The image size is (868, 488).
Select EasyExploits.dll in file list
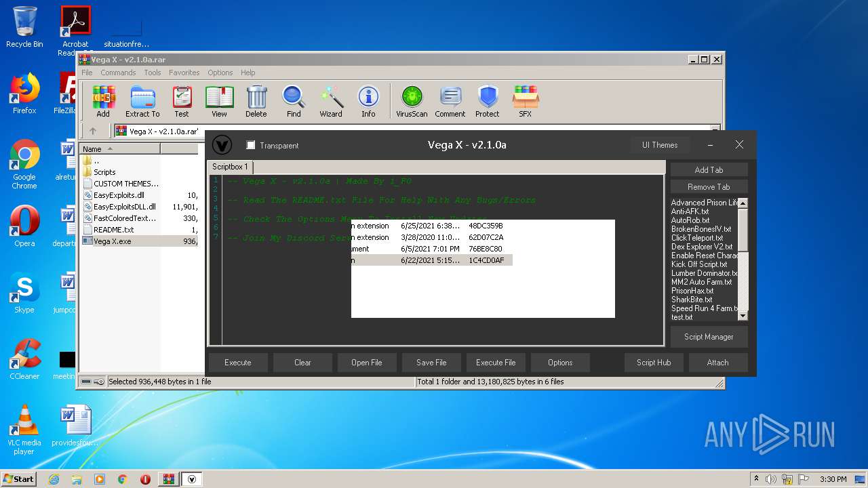point(119,195)
